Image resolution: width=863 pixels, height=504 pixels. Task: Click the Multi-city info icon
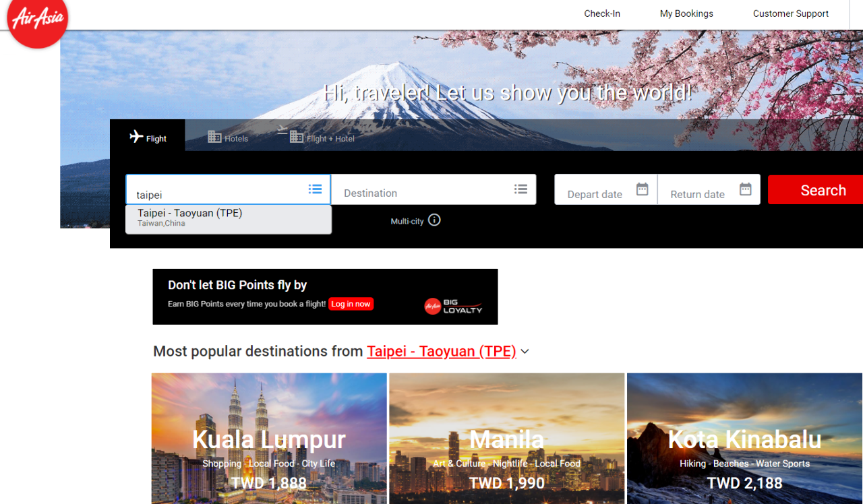click(x=434, y=220)
